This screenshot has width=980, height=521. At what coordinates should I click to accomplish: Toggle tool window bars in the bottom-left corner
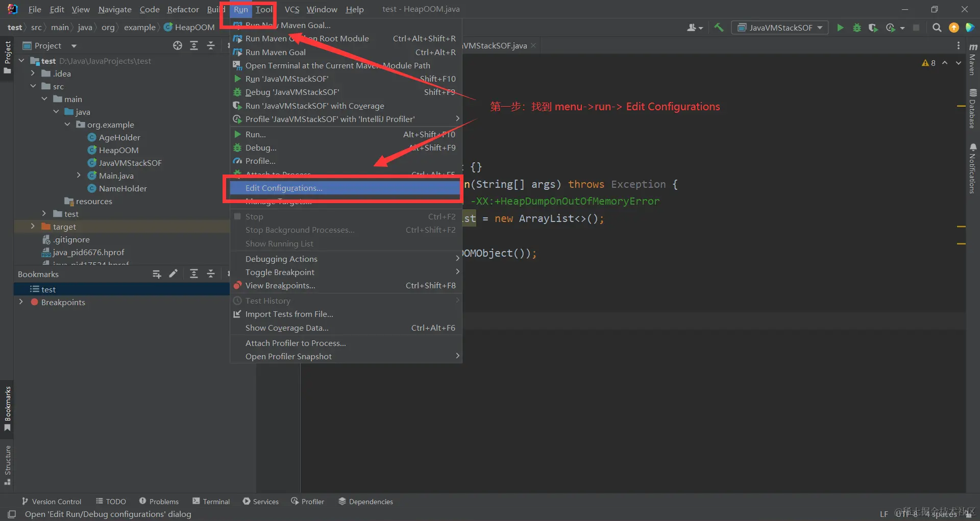(x=12, y=514)
